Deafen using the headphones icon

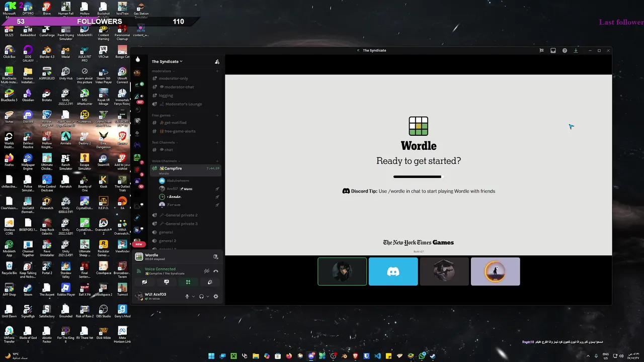pos(201,296)
